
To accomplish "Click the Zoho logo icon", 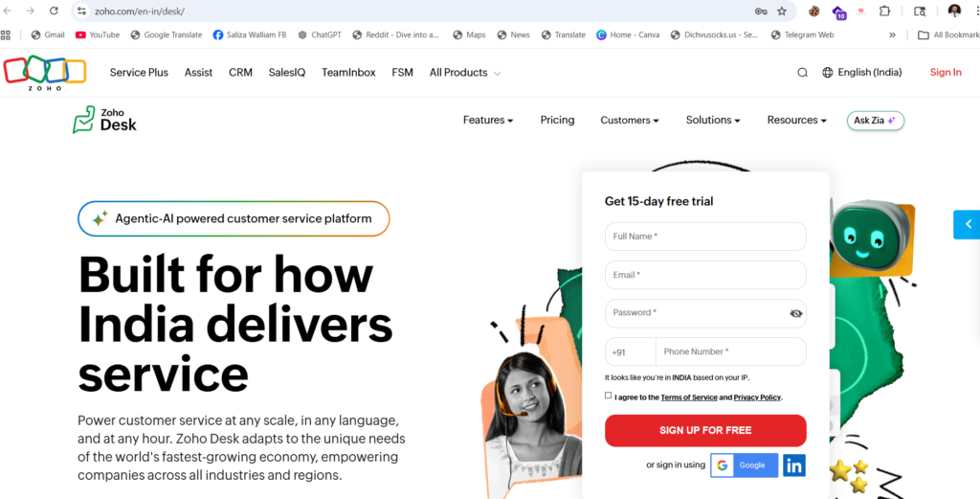I will 44,73.
